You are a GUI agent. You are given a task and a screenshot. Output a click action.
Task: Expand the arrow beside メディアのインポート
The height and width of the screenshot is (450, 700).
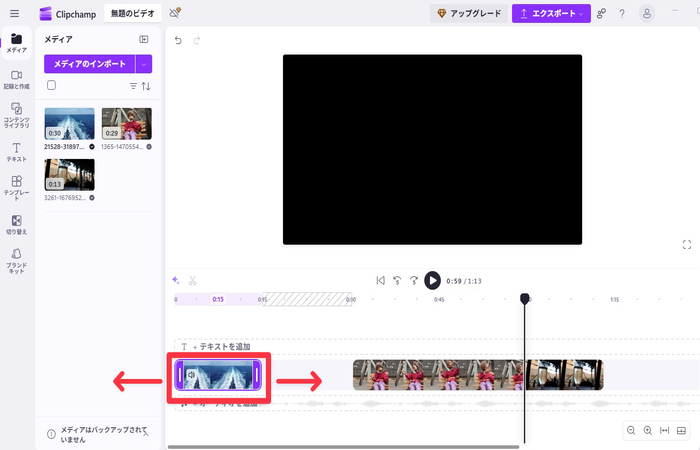click(x=144, y=64)
